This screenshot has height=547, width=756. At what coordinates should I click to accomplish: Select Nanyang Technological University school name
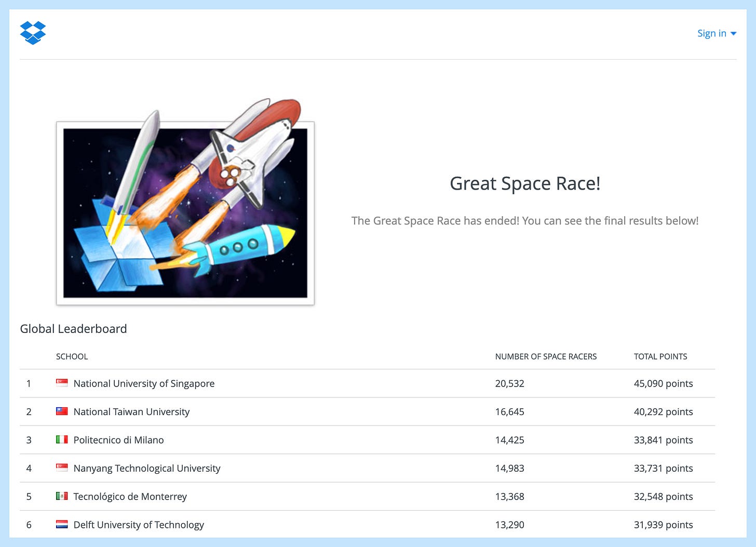tap(147, 468)
